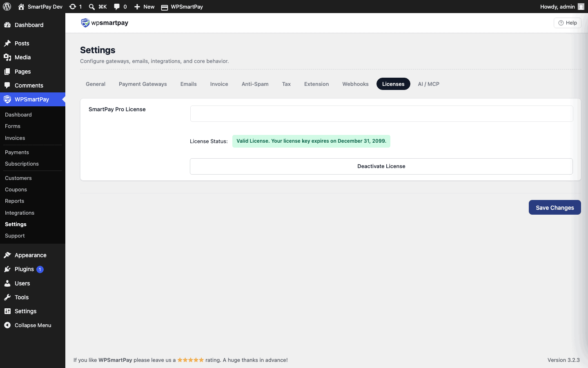Click the plus New content icon

click(x=137, y=7)
